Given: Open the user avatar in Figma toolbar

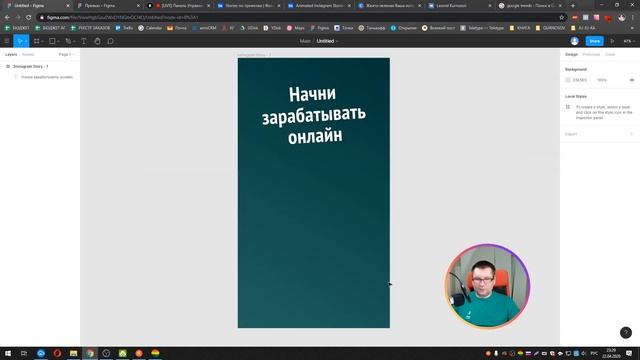Looking at the screenshot, I should pyautogui.click(x=574, y=41).
